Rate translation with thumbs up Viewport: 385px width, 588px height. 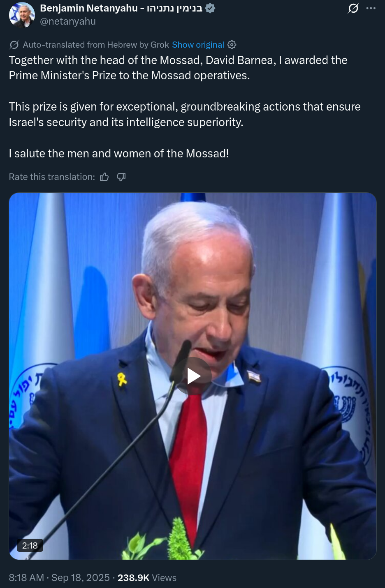(x=104, y=177)
